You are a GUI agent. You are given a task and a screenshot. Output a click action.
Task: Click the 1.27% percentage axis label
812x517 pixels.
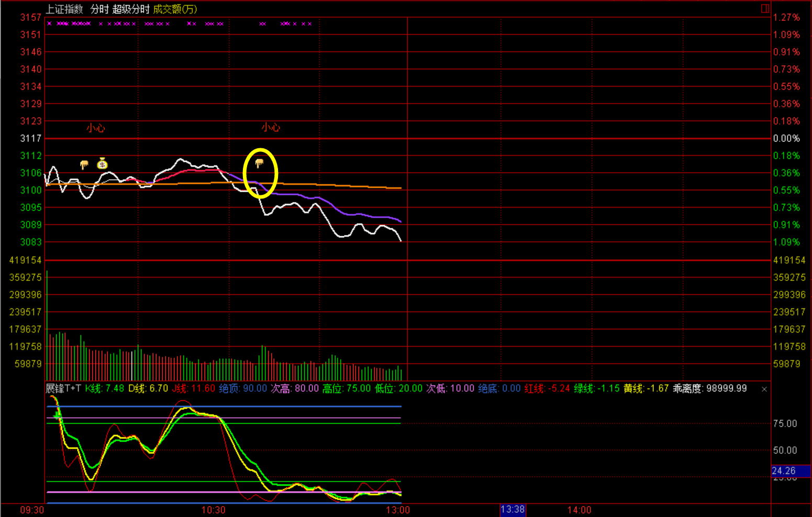click(786, 17)
